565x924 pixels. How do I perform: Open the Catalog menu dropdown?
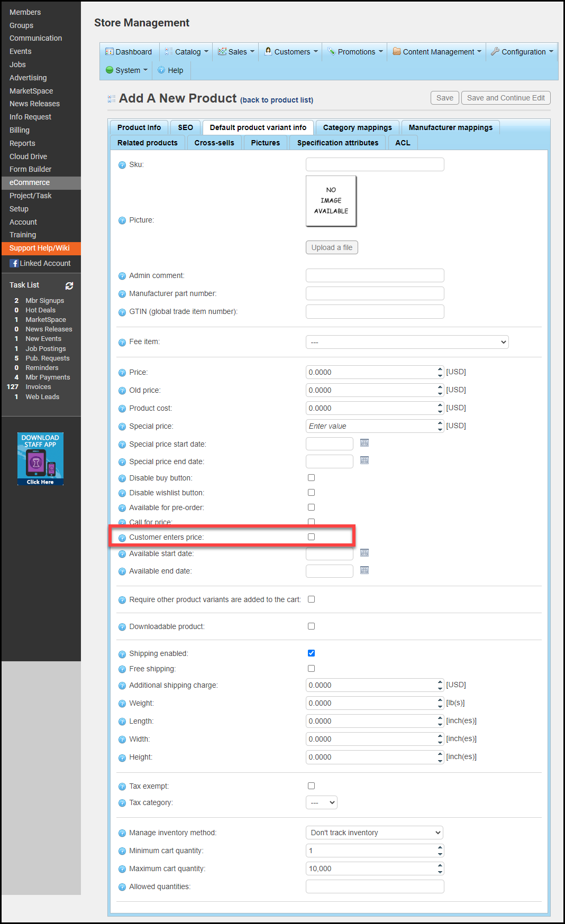click(187, 52)
